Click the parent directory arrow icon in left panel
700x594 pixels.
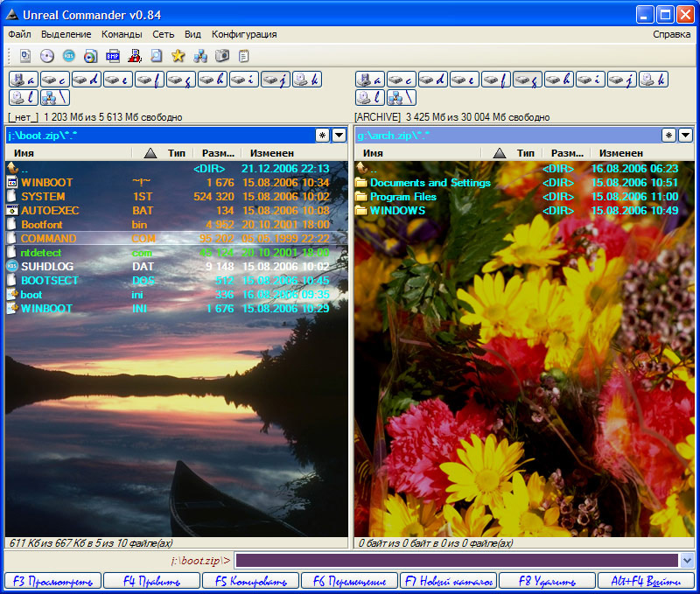(x=12, y=168)
